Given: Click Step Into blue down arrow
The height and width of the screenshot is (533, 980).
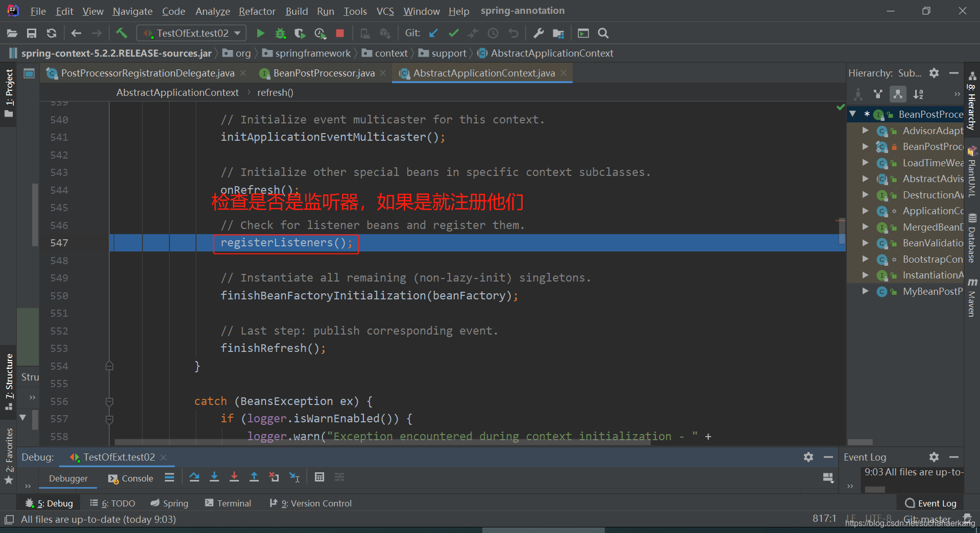Looking at the screenshot, I should pos(214,477).
